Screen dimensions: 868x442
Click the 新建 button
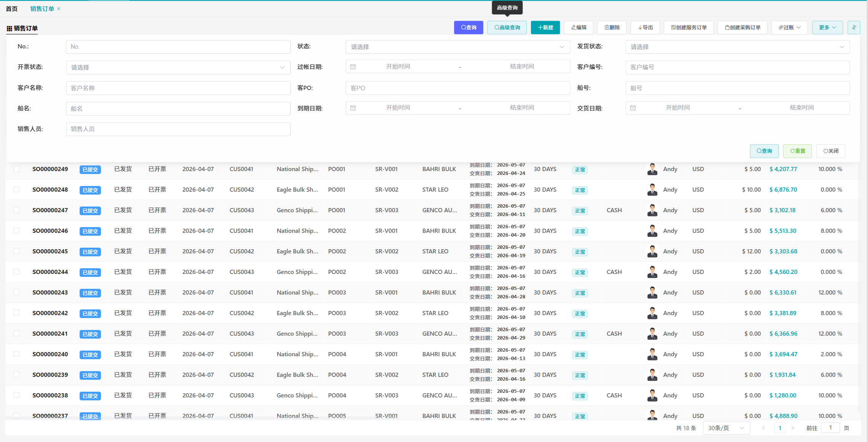click(x=545, y=27)
